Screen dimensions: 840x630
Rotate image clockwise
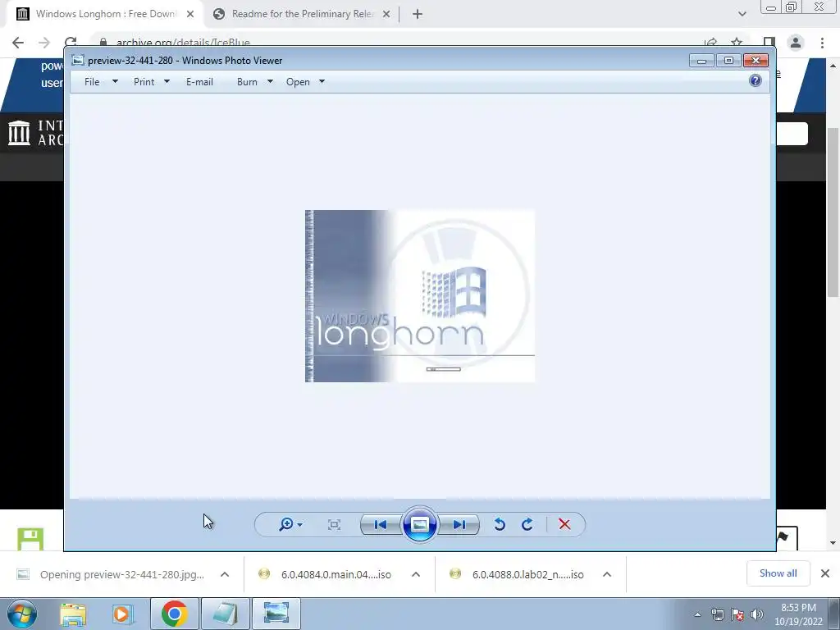(x=527, y=524)
